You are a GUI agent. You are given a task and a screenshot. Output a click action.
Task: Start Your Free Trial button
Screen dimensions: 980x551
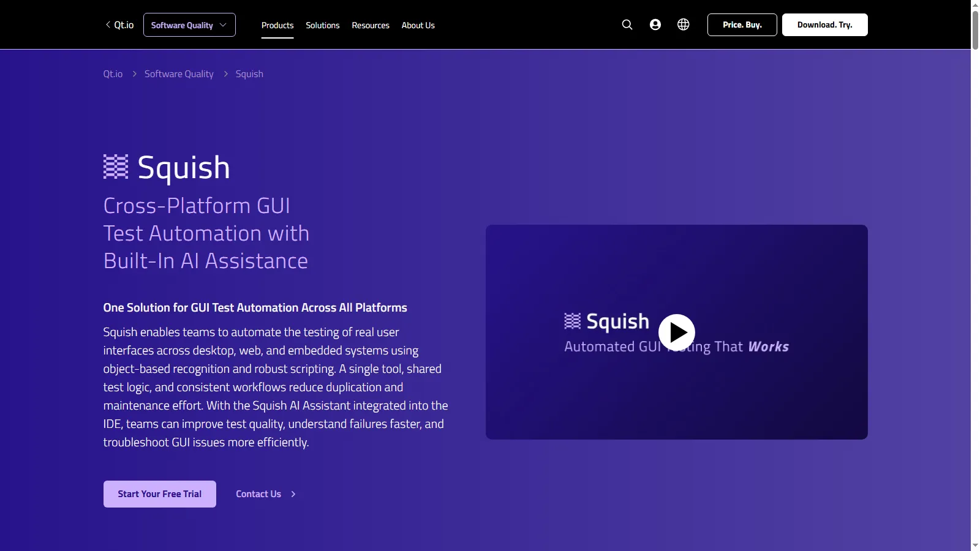pos(160,494)
